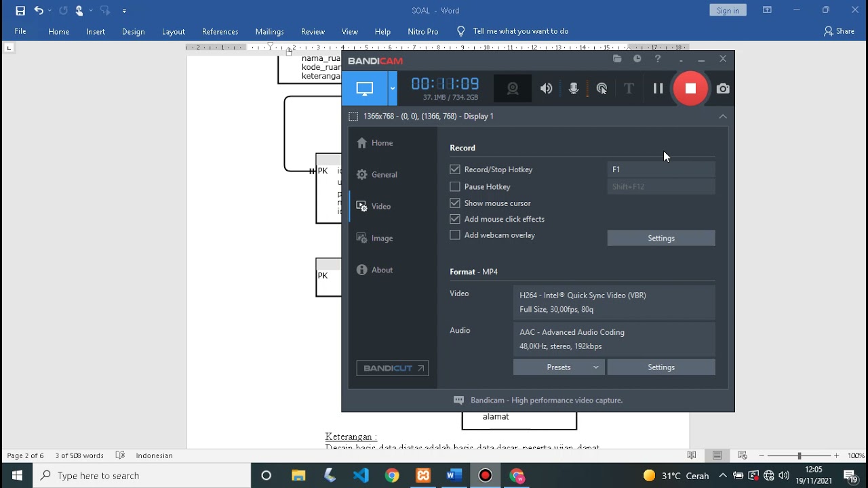Customize the Quick Access Toolbar dropdown
This screenshot has height=488, width=868.
(124, 11)
